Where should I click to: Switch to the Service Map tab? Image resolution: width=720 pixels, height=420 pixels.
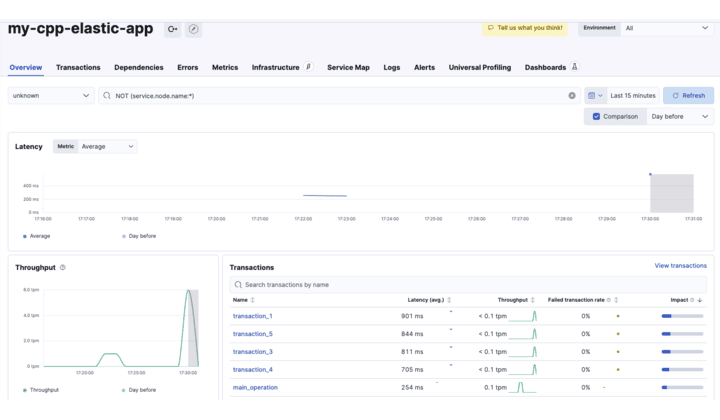(x=348, y=68)
